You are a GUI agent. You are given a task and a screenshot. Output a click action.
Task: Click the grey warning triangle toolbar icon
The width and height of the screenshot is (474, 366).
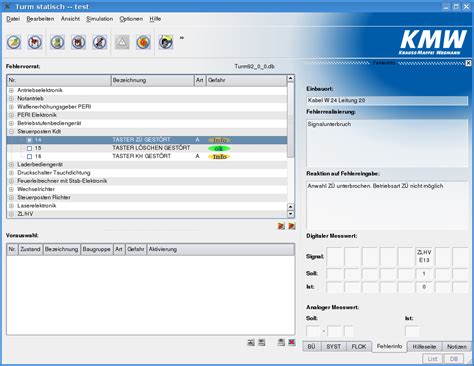[x=122, y=42]
